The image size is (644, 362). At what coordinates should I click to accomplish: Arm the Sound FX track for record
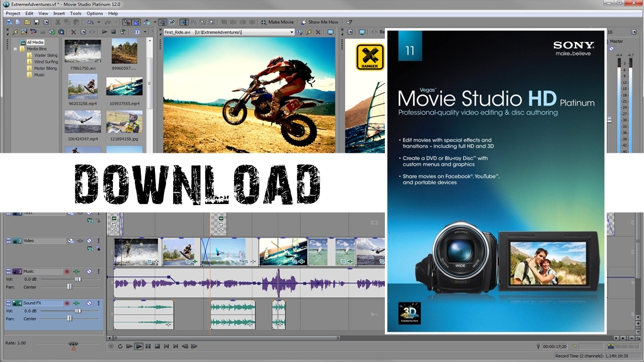click(67, 303)
